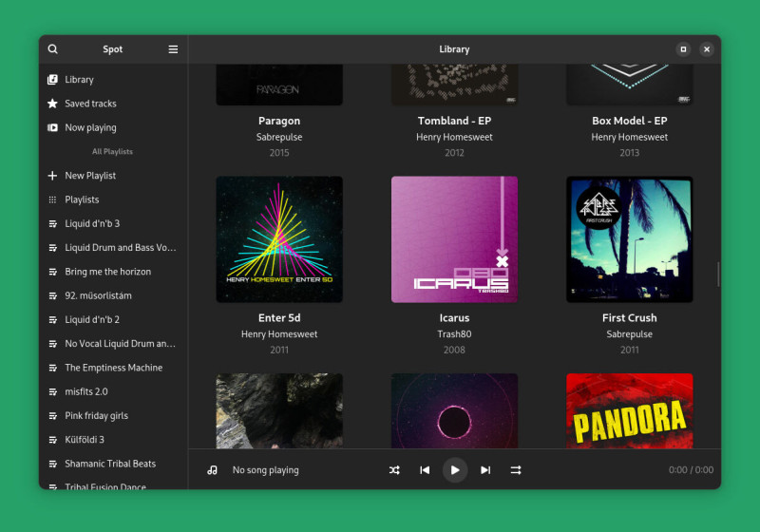Open Bring me the horizon playlist

click(112, 272)
